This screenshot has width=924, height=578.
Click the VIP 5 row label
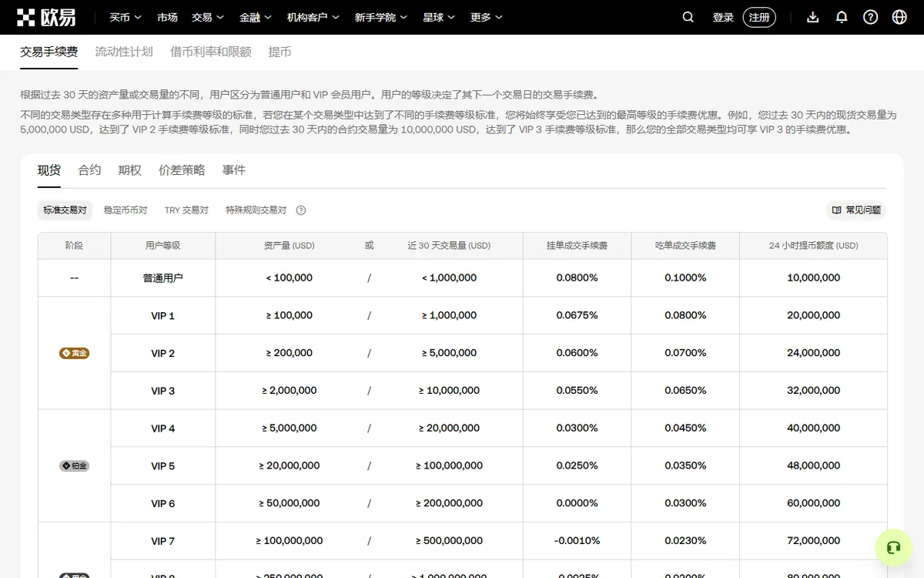coord(163,466)
